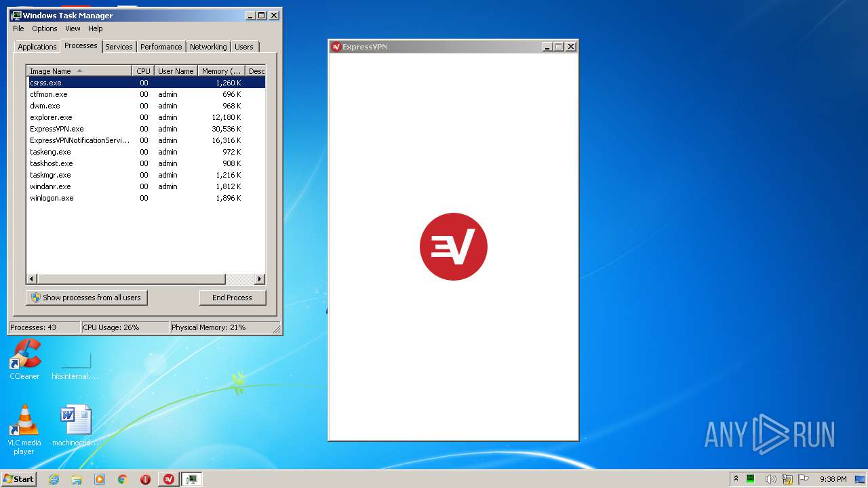This screenshot has height=488, width=868.
Task: Switch to the Networking tab
Action: 208,47
